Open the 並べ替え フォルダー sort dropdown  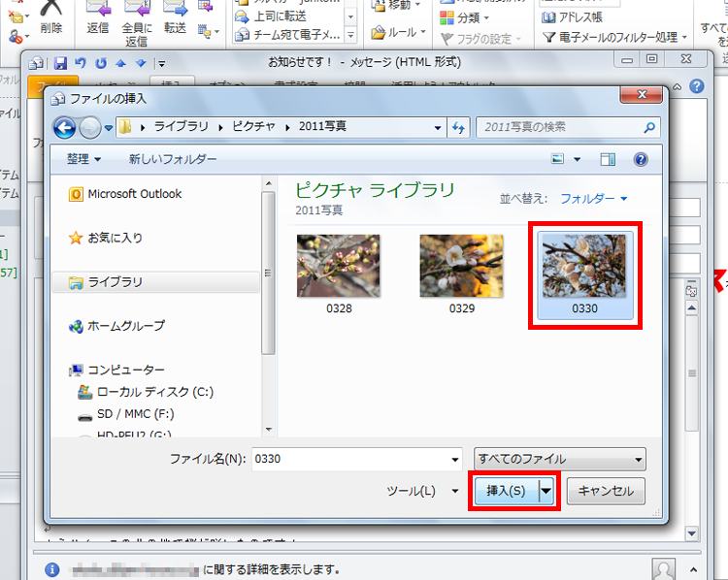(x=594, y=199)
